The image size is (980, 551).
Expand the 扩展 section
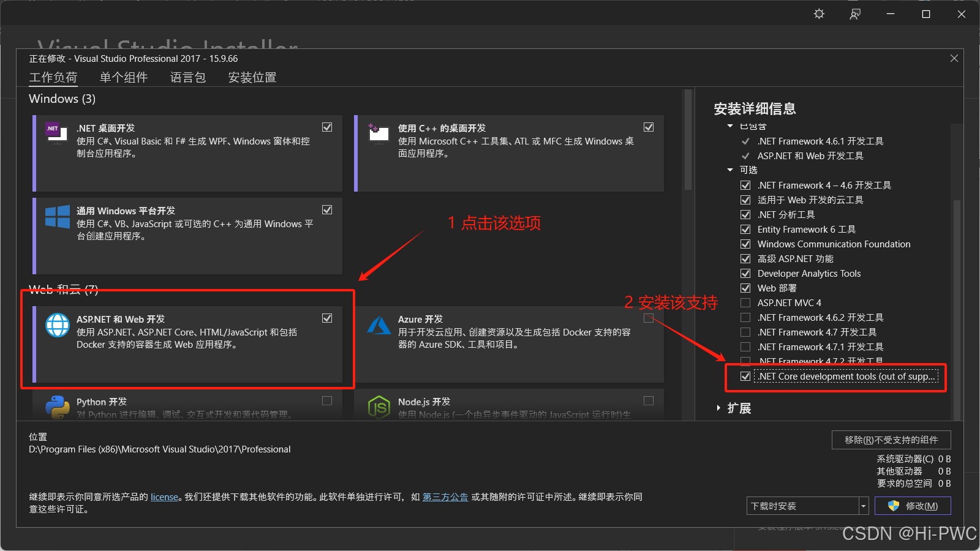pos(718,408)
